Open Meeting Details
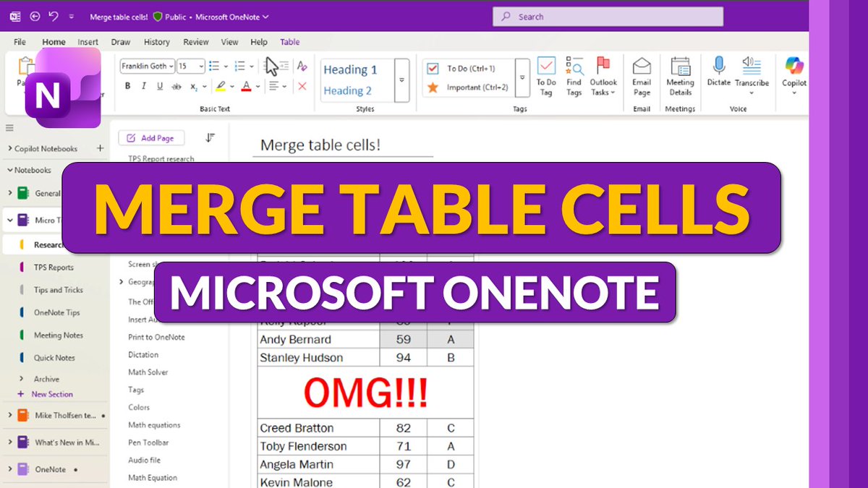Image resolution: width=868 pixels, height=488 pixels. [680, 77]
